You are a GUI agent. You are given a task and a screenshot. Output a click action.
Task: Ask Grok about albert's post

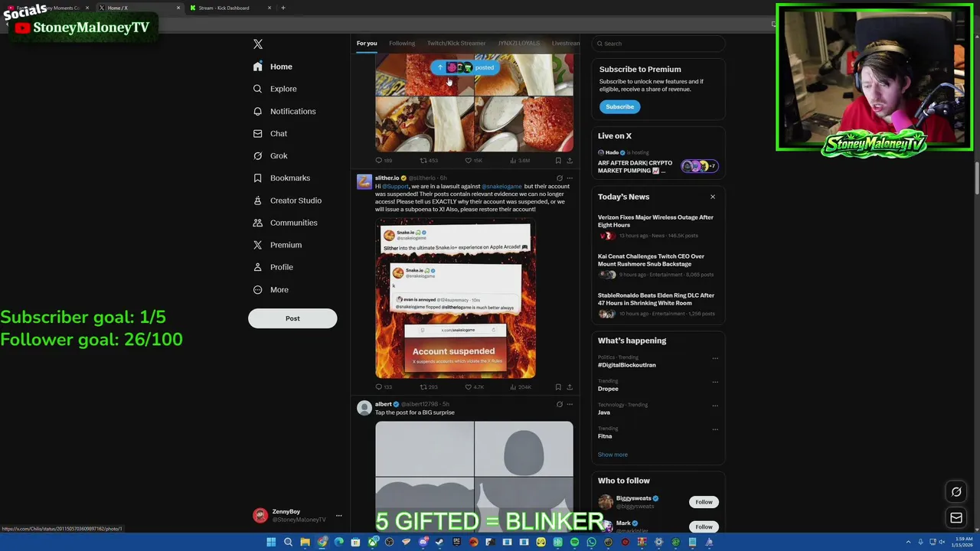(x=559, y=404)
